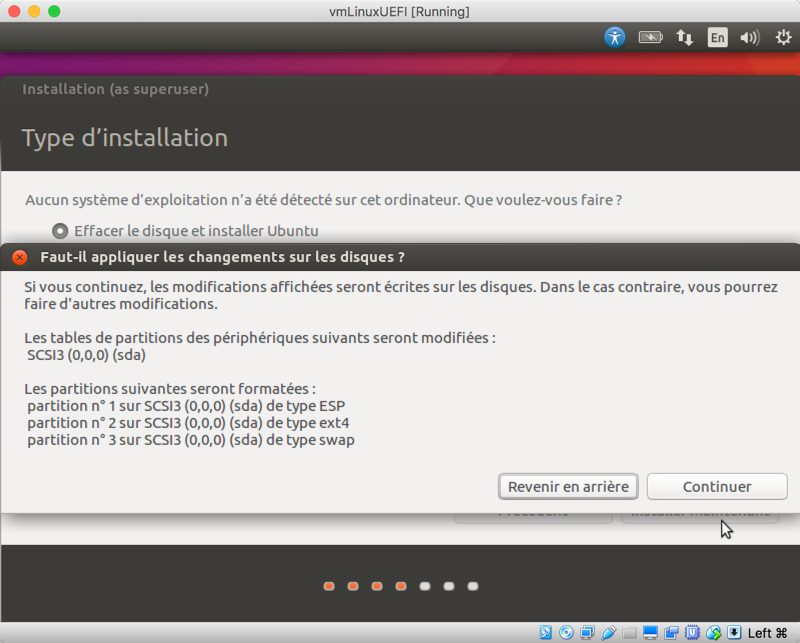Click the Continuer button

click(717, 486)
